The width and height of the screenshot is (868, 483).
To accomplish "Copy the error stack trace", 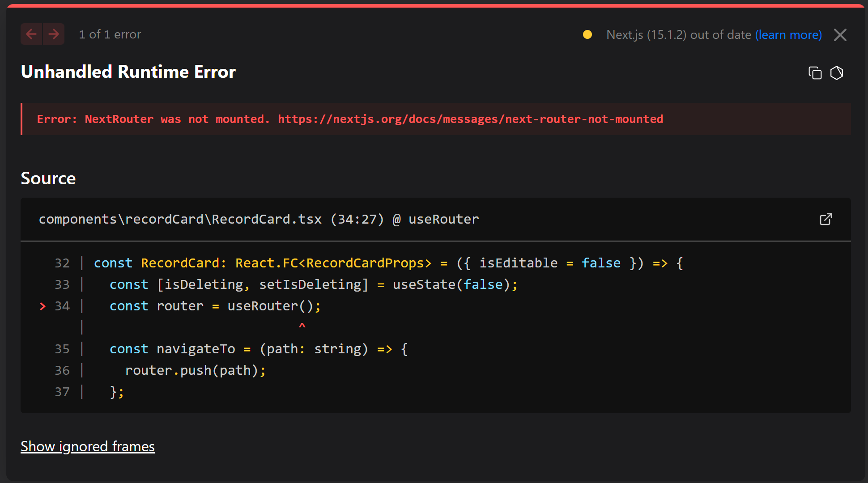I will (815, 73).
